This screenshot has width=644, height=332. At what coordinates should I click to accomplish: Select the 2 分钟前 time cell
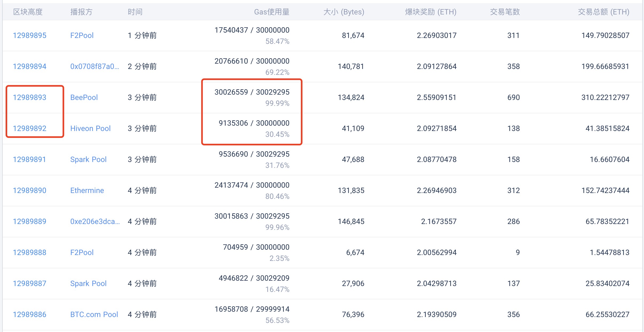click(x=142, y=66)
